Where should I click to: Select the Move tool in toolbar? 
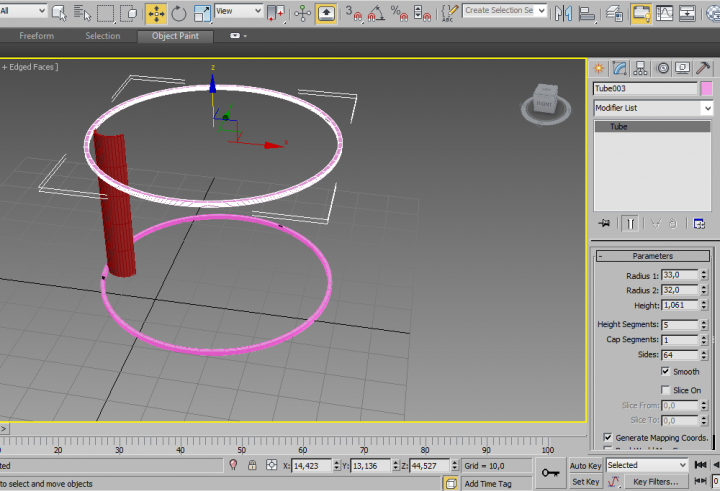click(x=156, y=13)
